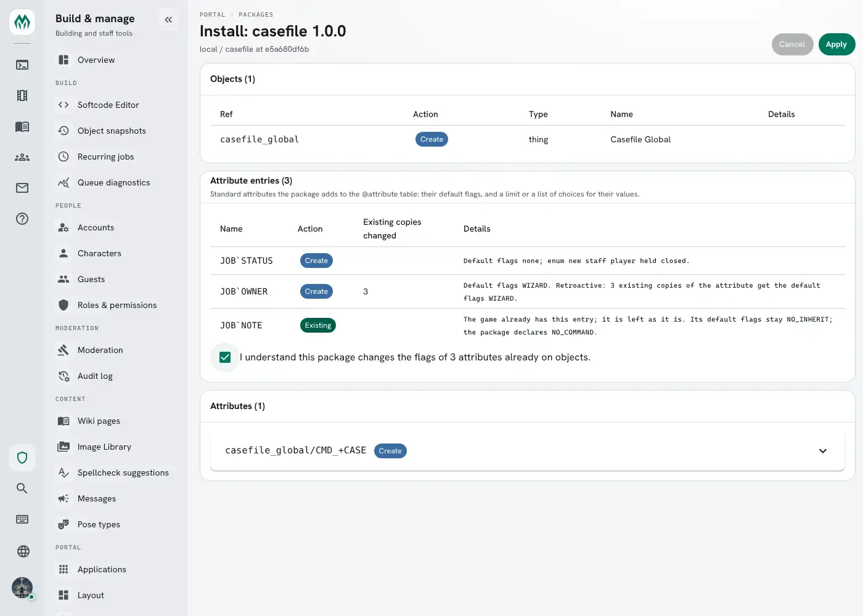Image resolution: width=863 pixels, height=616 pixels.
Task: Click the app logo at top left
Action: 22,23
